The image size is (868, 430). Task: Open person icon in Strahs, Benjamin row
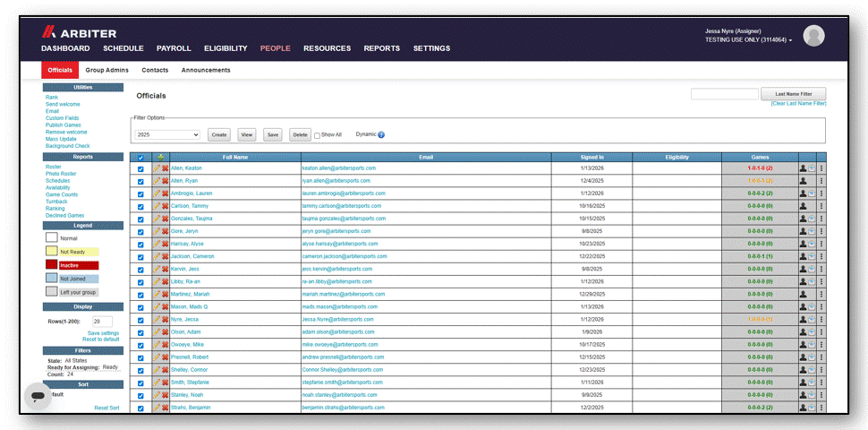[803, 408]
